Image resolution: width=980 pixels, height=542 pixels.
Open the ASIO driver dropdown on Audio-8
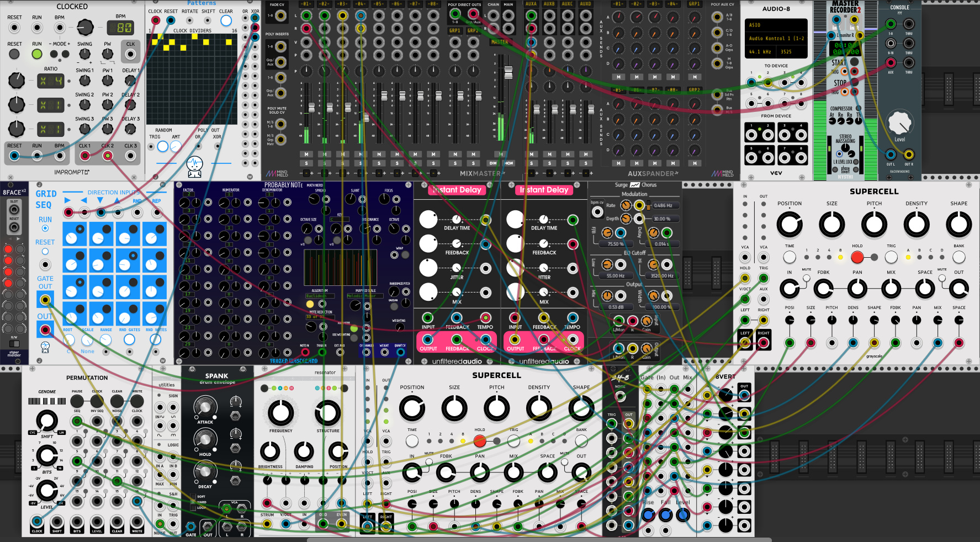(x=776, y=25)
